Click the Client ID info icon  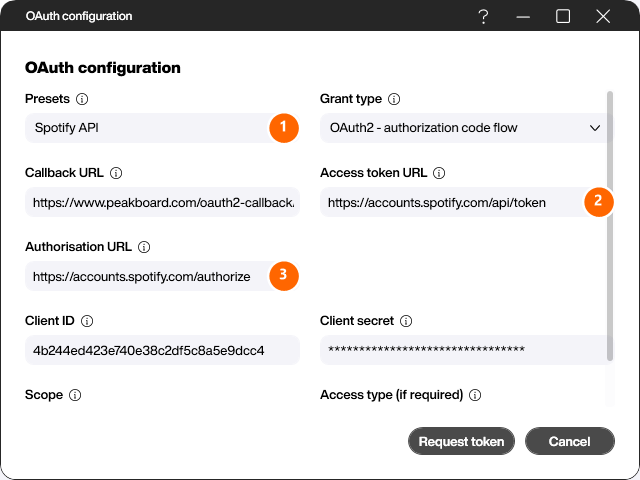pyautogui.click(x=87, y=321)
